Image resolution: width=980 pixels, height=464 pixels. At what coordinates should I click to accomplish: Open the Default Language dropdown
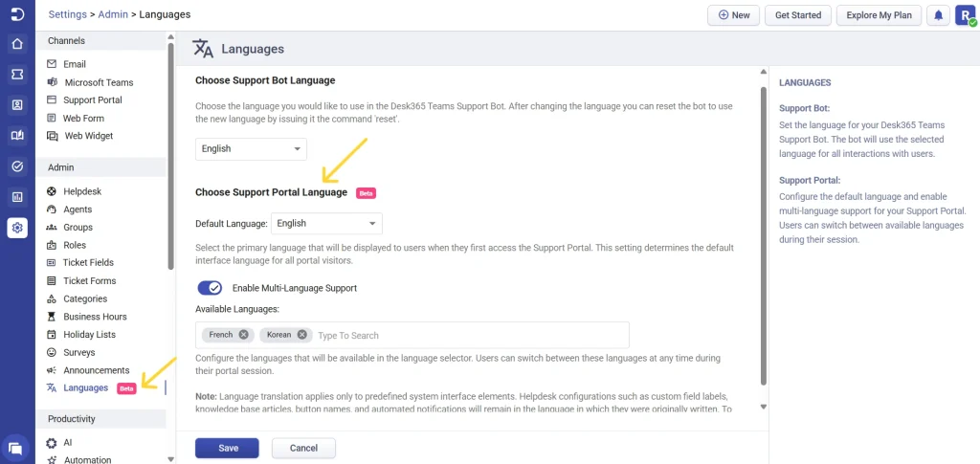tap(326, 224)
